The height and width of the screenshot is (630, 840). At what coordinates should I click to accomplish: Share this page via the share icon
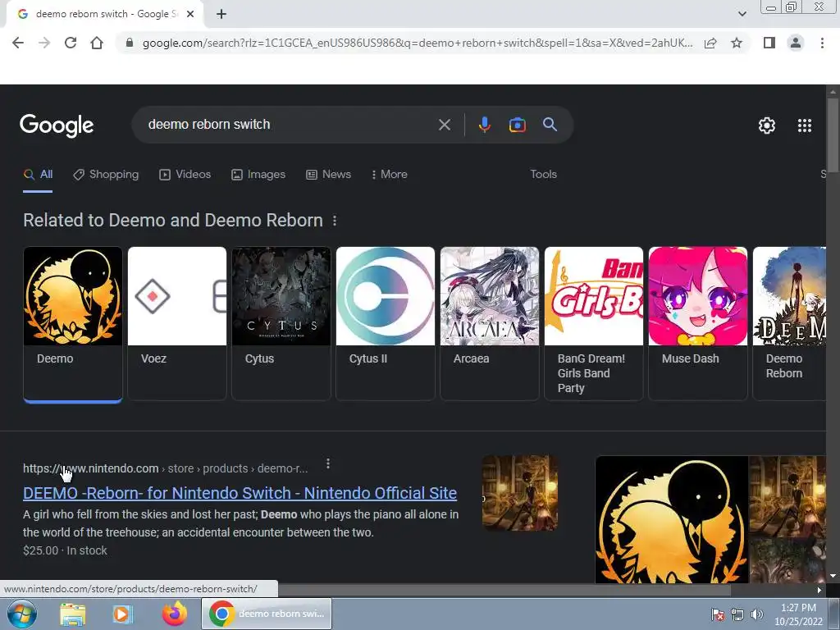(710, 43)
